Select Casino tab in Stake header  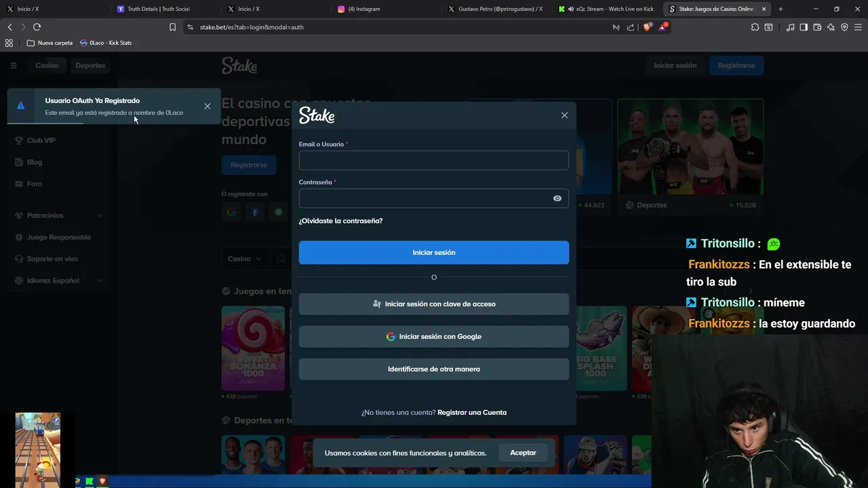click(47, 65)
